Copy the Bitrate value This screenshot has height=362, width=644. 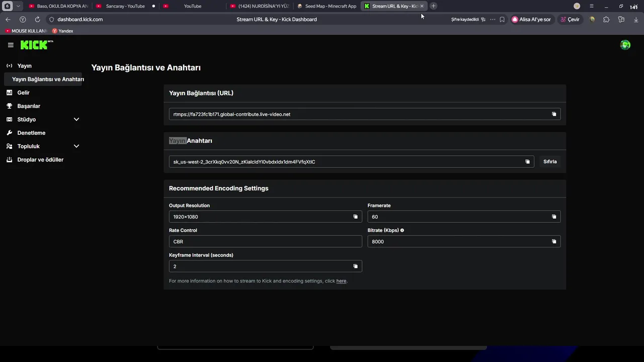click(554, 241)
